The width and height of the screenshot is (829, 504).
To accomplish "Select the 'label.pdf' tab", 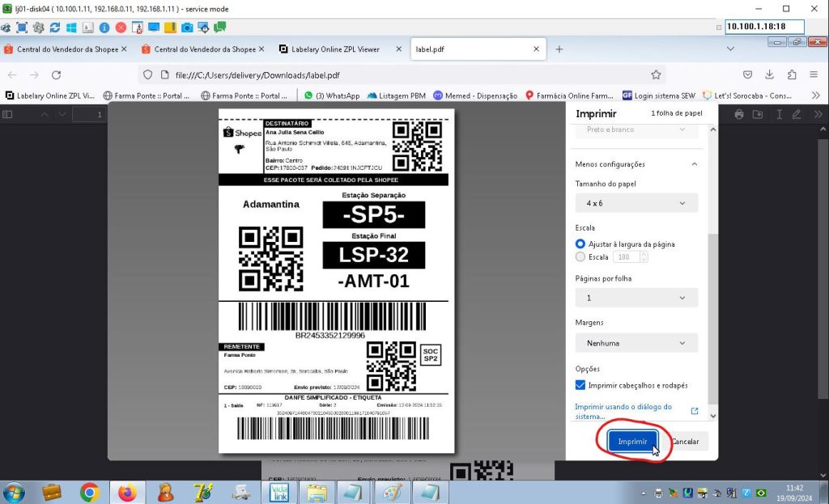I will pos(478,49).
